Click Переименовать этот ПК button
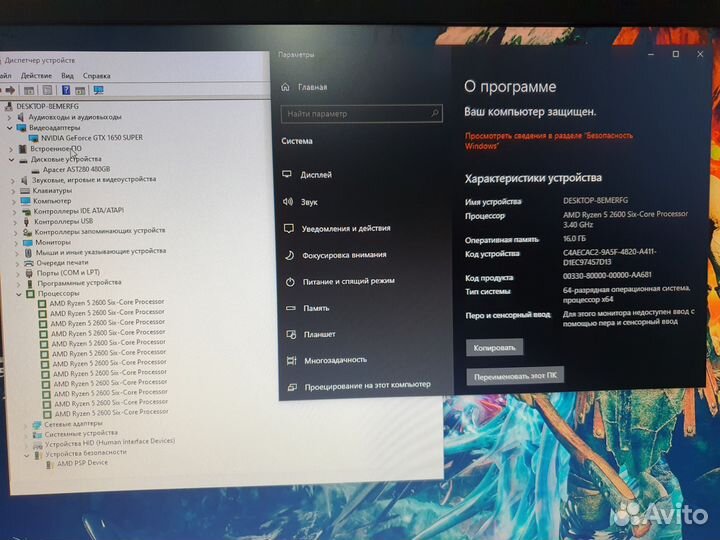Viewport: 720px width, 540px height. (x=515, y=376)
